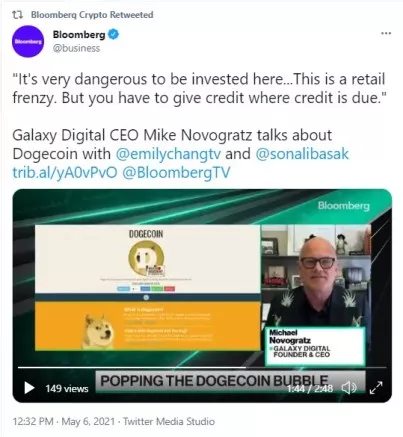Screen dimensions: 403x437
Task: Expand the video to fullscreen
Action: click(376, 388)
